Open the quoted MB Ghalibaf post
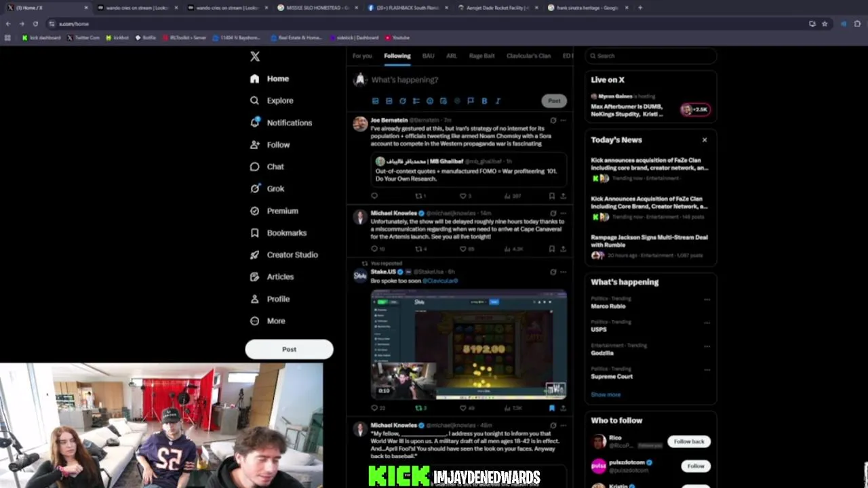Screen dimensions: 868x488 point(469,170)
